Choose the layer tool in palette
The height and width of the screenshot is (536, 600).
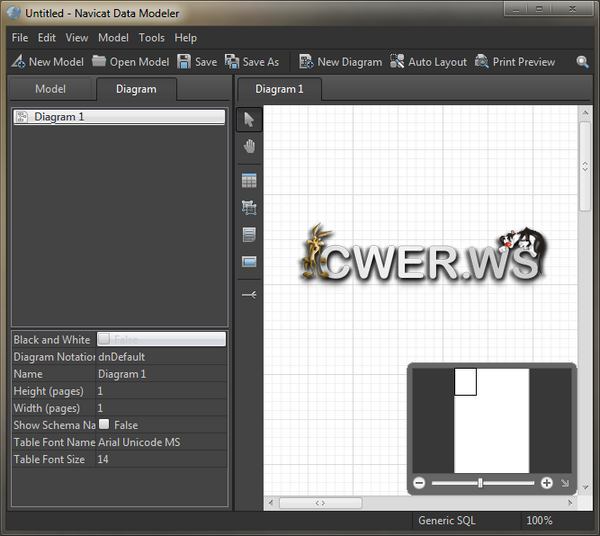(249, 208)
